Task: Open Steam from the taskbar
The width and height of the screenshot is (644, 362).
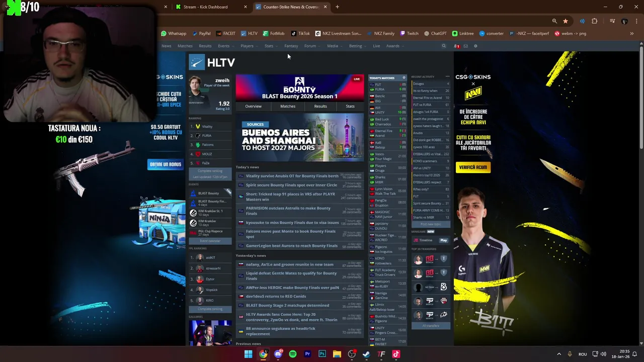Action: tap(366, 354)
